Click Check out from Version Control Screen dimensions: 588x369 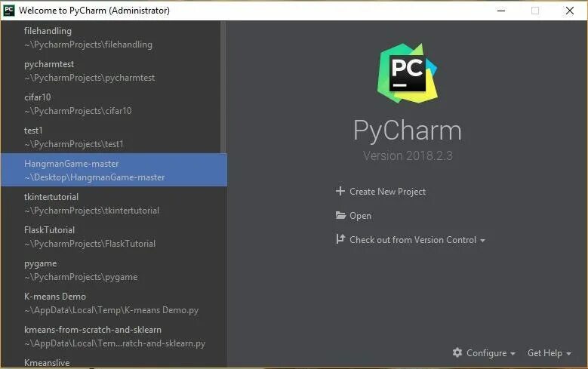tap(412, 240)
